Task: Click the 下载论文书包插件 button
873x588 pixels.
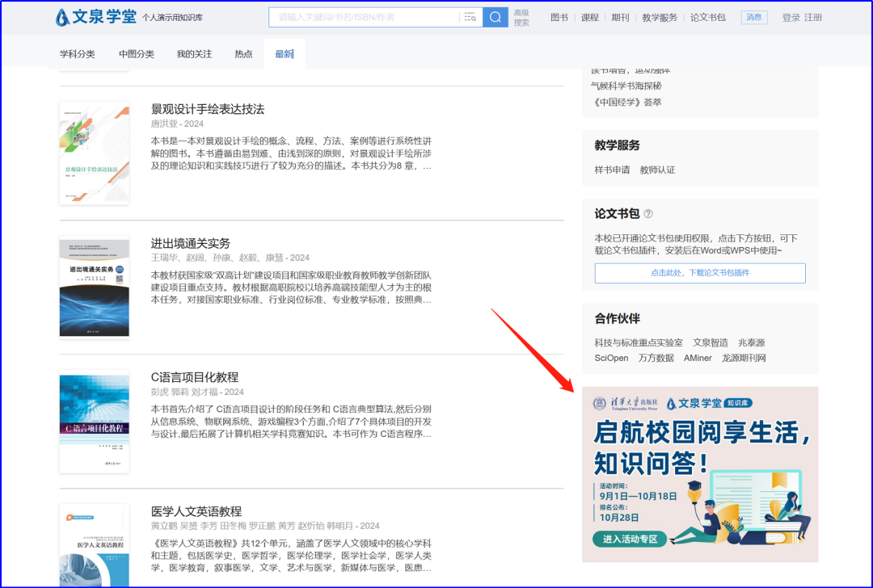Action: coord(700,273)
